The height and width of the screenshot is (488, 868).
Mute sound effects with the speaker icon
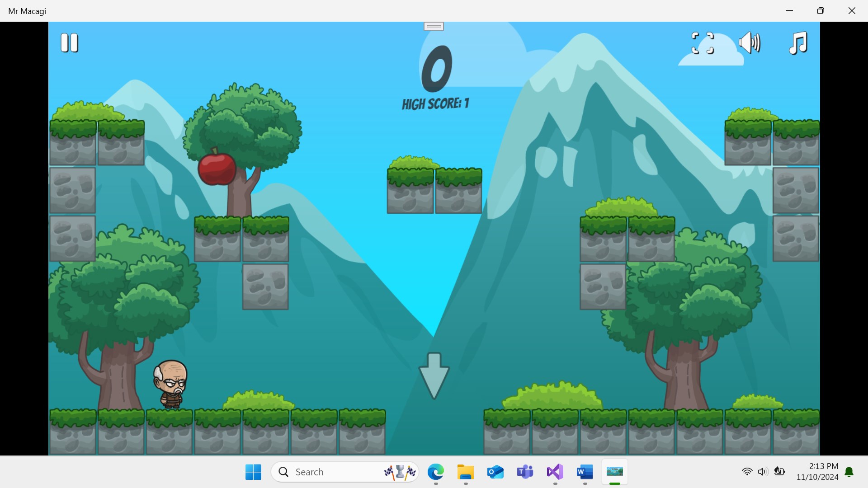tap(750, 43)
